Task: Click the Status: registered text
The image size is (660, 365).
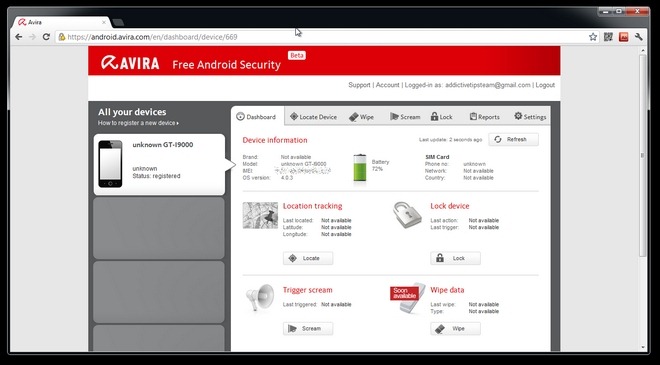Action: tap(156, 176)
